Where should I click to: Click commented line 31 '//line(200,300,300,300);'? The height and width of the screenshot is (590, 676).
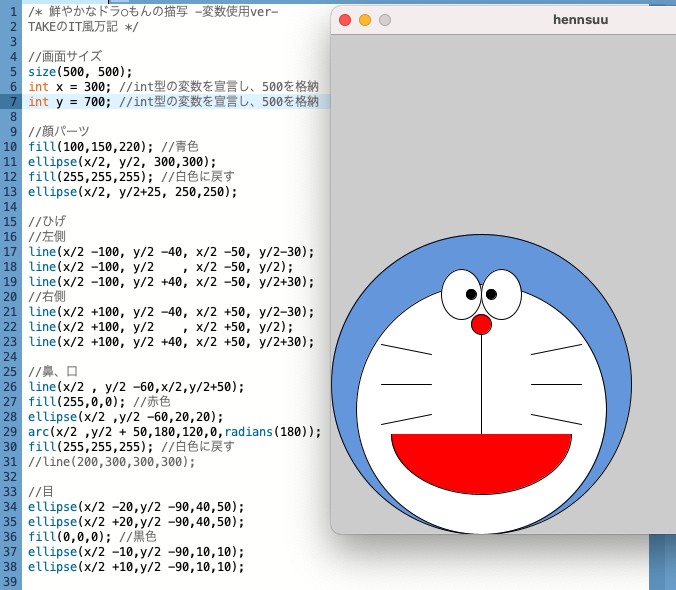pos(112,462)
